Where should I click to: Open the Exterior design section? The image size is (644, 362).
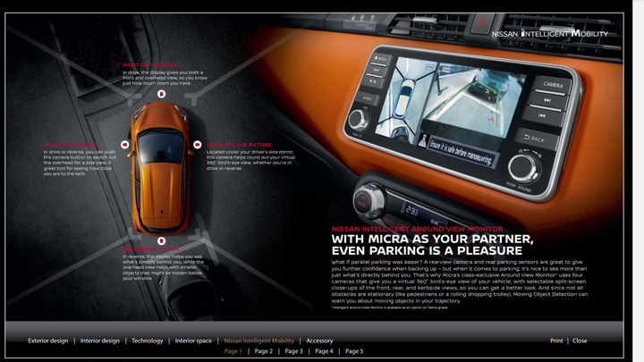[48, 341]
